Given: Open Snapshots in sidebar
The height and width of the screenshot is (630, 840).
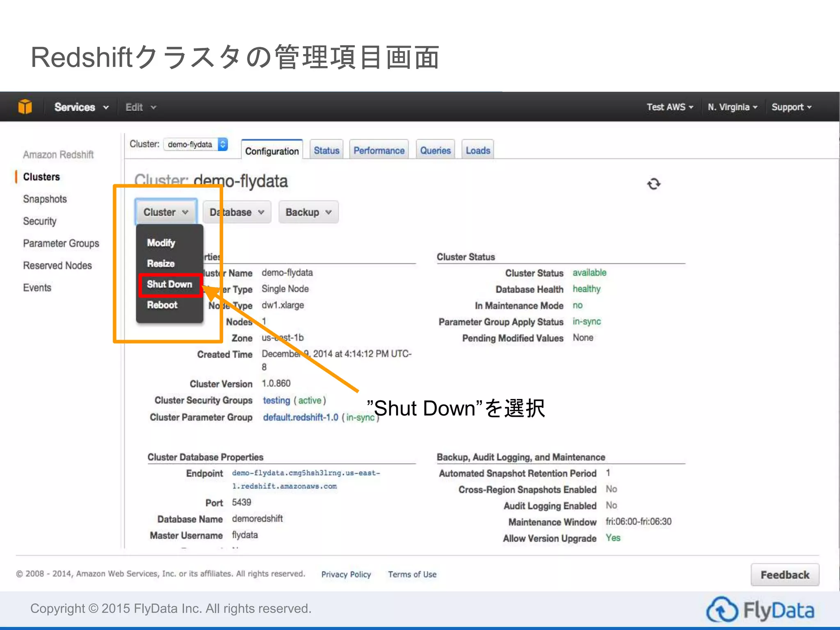Looking at the screenshot, I should coord(45,199).
